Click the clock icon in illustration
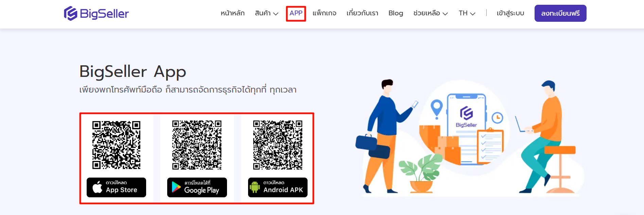The height and width of the screenshot is (215, 644). click(x=498, y=118)
